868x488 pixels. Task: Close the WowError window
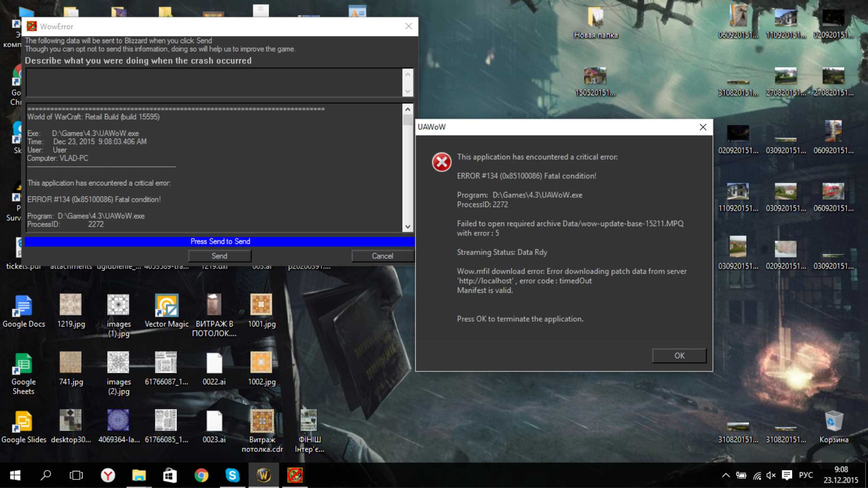click(408, 26)
